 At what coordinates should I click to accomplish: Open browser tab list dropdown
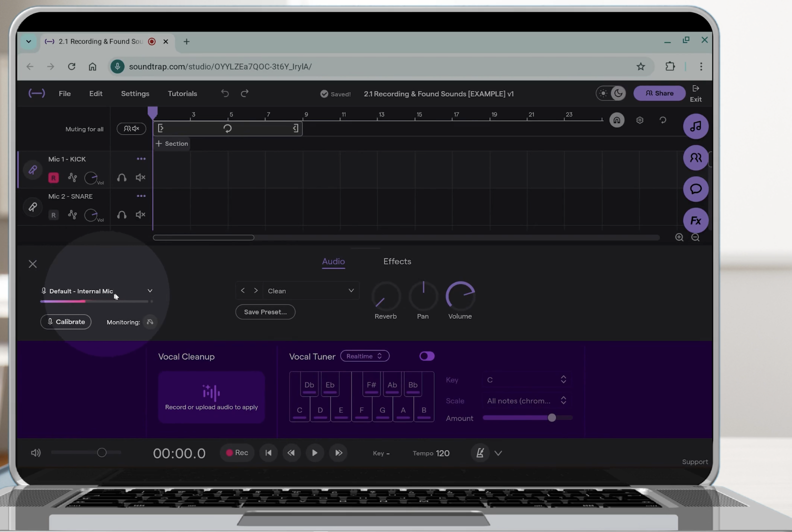(x=28, y=41)
